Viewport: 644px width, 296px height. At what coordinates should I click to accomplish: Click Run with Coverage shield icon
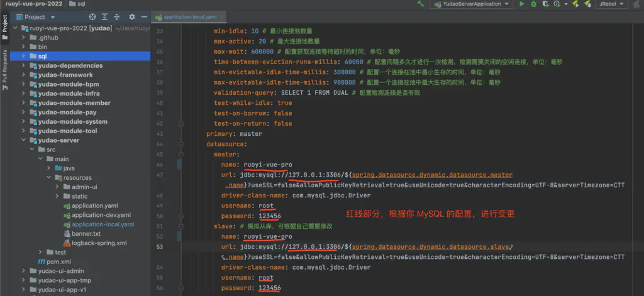coord(546,4)
